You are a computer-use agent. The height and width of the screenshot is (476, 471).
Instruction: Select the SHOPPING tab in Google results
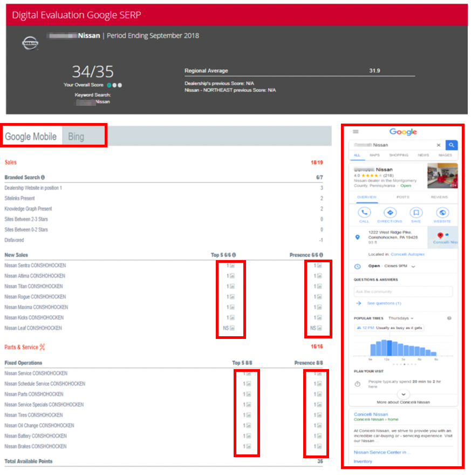coord(399,155)
